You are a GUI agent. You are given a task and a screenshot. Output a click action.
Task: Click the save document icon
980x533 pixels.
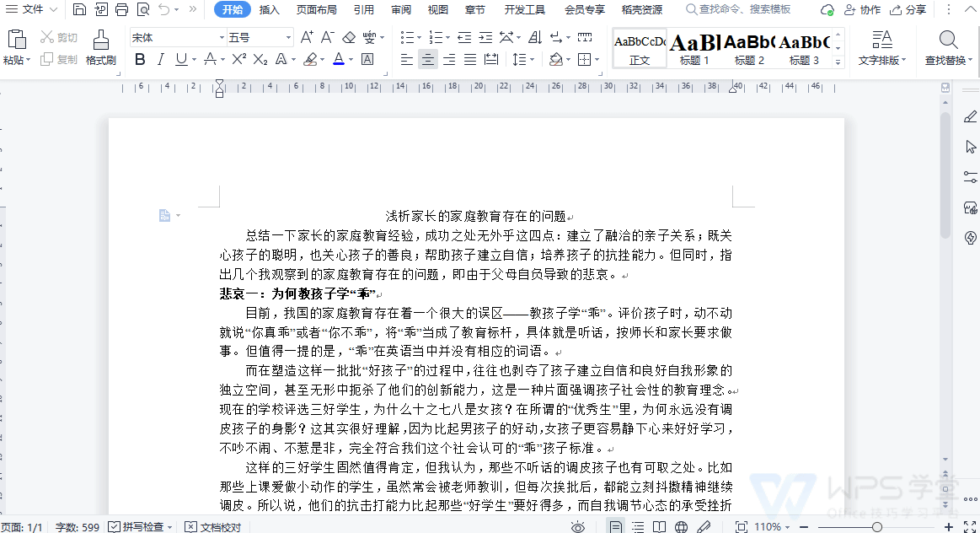pos(79,10)
